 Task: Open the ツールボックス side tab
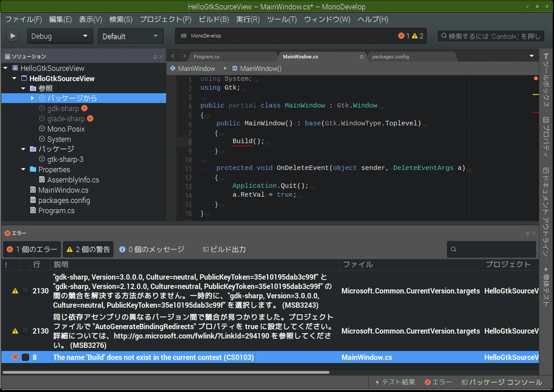546,80
